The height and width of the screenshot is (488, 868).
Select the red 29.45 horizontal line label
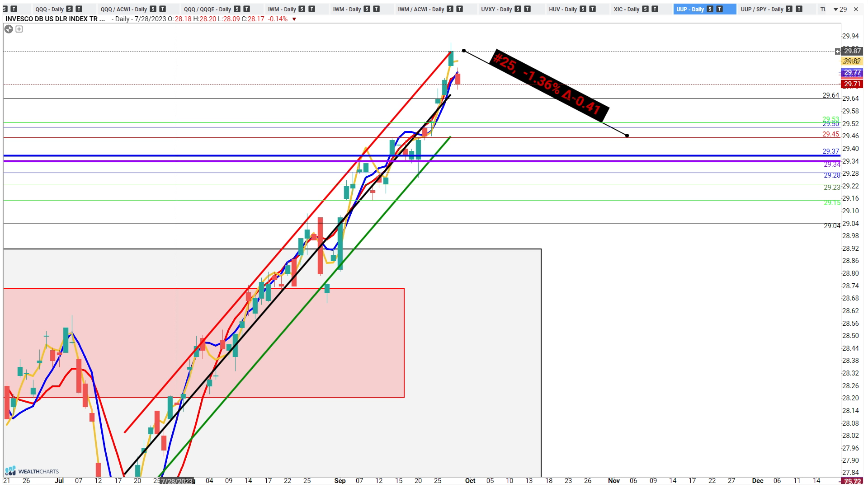point(830,134)
